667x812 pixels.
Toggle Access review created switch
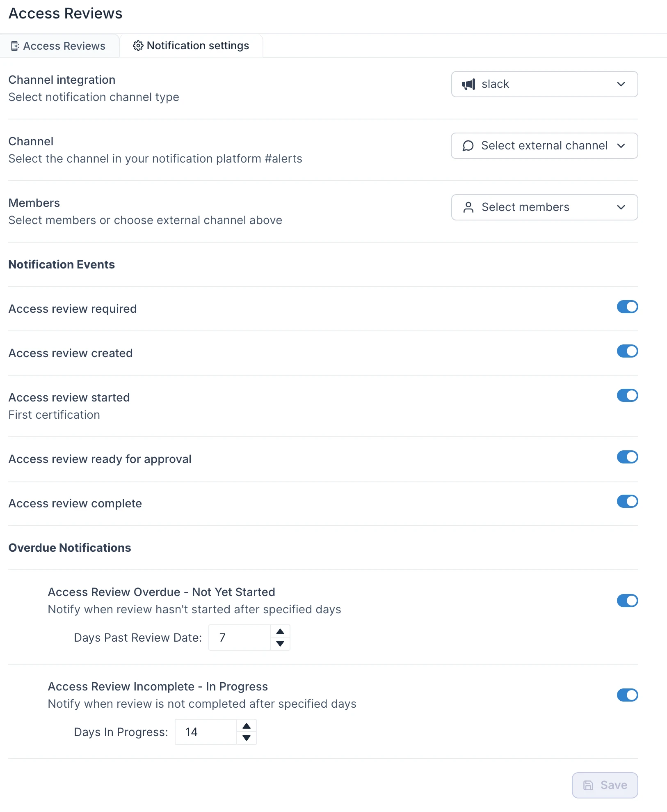[627, 351]
